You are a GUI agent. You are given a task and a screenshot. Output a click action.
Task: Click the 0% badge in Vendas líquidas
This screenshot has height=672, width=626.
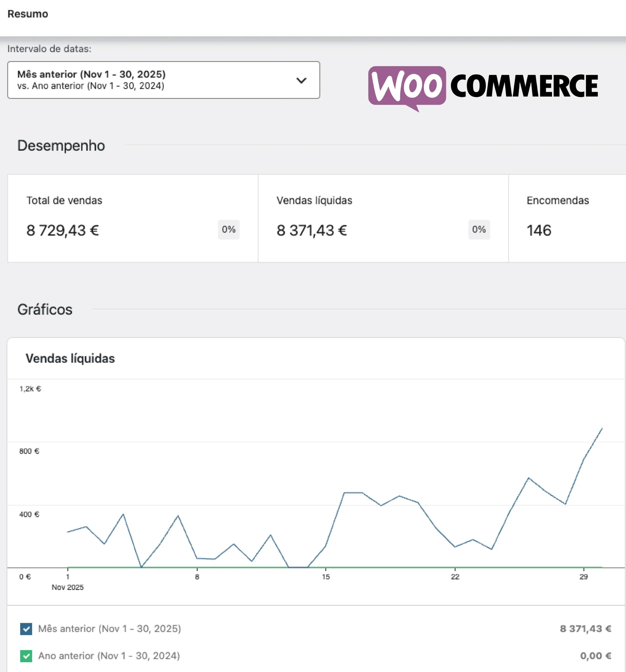479,229
